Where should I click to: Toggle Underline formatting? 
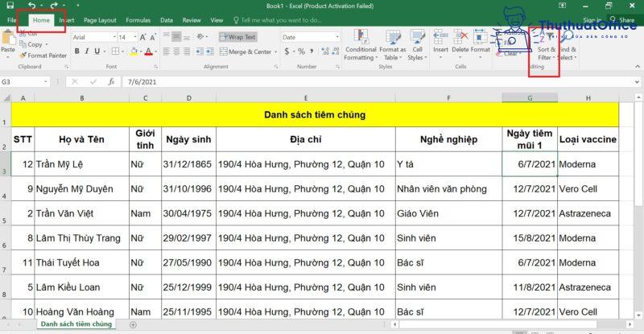(97, 52)
